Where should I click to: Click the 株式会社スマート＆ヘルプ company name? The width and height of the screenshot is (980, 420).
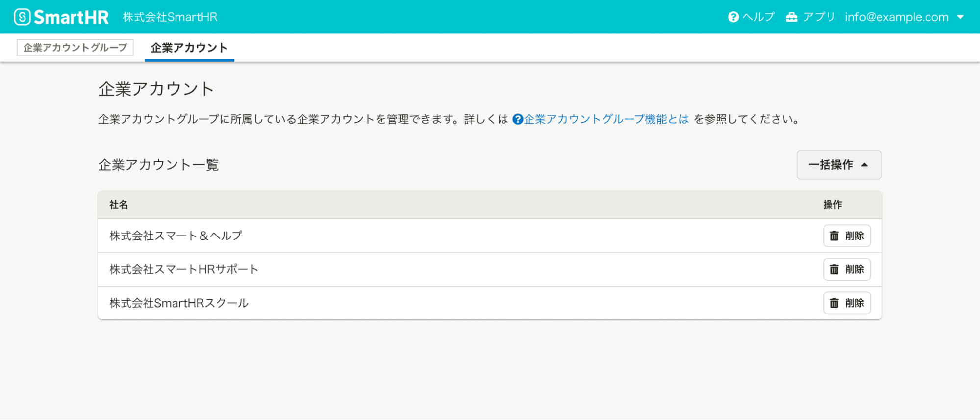tap(176, 236)
